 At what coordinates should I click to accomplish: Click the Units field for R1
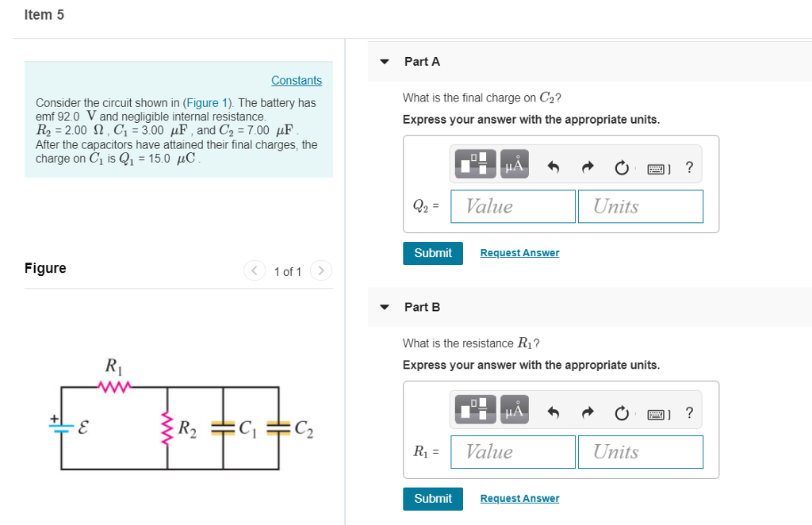click(x=640, y=451)
